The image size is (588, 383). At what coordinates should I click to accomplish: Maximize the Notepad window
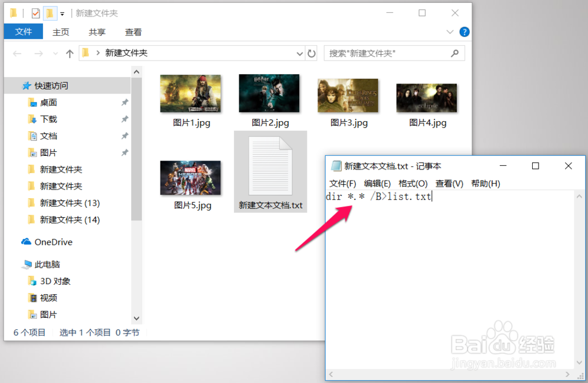536,166
